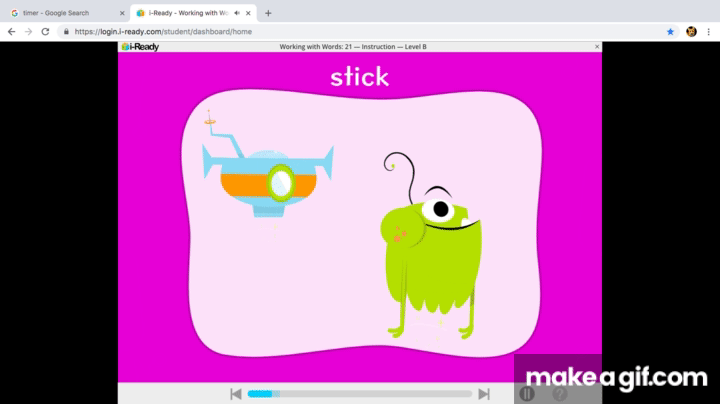The height and width of the screenshot is (404, 720).
Task: Reload the i-Ready page
Action: (x=45, y=31)
